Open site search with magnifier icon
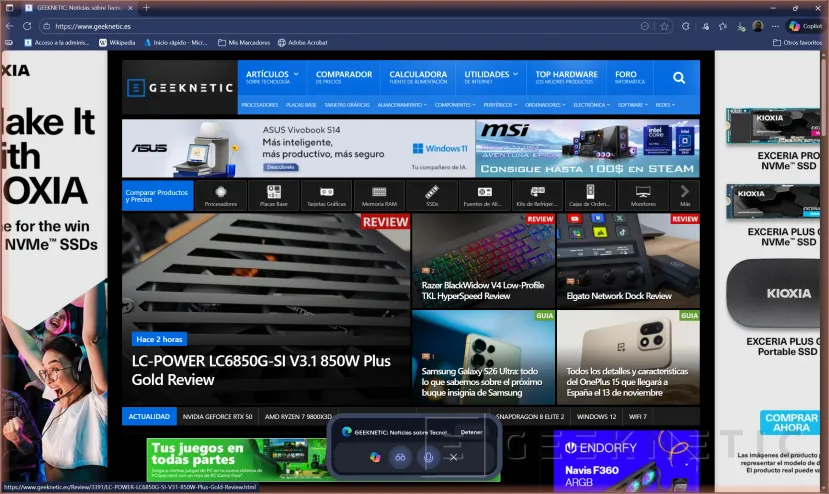This screenshot has width=829, height=494. tap(679, 78)
